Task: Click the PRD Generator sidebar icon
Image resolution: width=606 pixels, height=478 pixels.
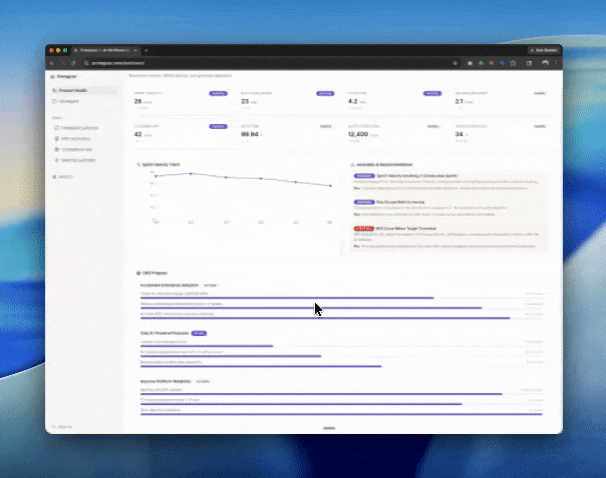Action: (56, 139)
